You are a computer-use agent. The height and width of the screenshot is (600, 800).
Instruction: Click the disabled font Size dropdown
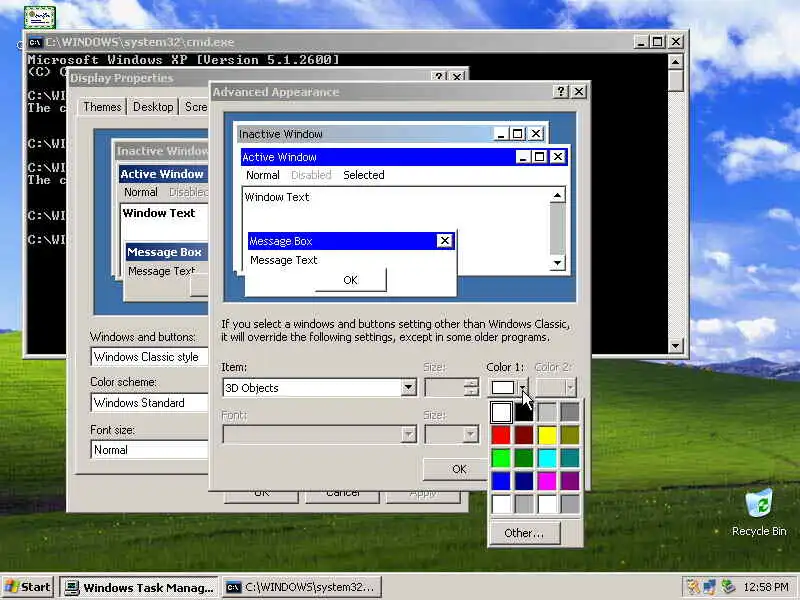pos(451,435)
